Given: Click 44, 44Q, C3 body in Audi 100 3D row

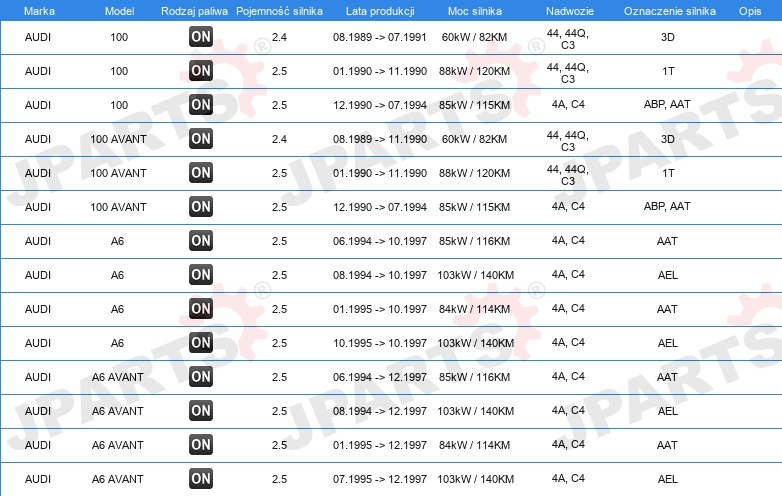Looking at the screenshot, I should (568, 39).
